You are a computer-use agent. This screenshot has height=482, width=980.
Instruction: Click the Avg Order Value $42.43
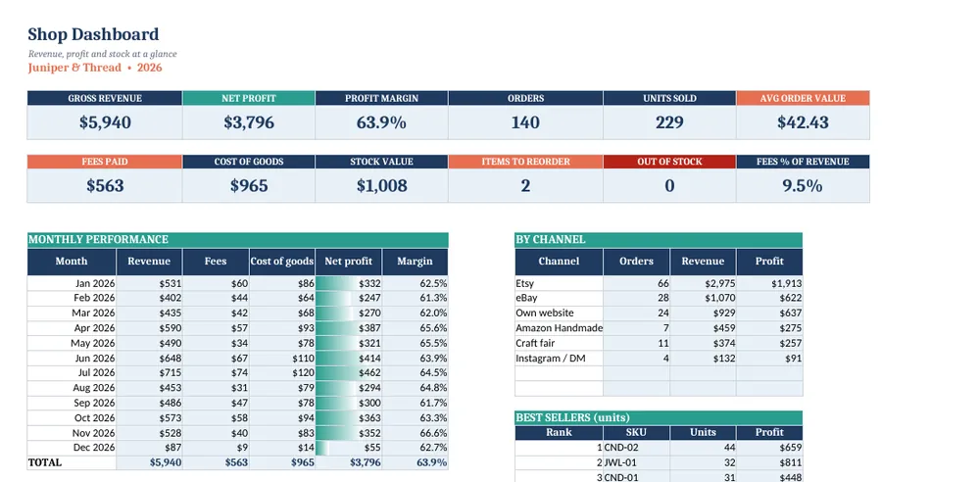click(x=804, y=122)
